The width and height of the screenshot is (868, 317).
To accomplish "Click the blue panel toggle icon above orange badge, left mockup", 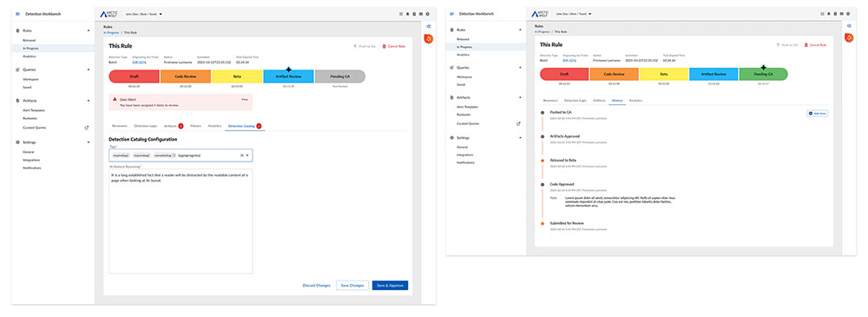I will coord(429,26).
